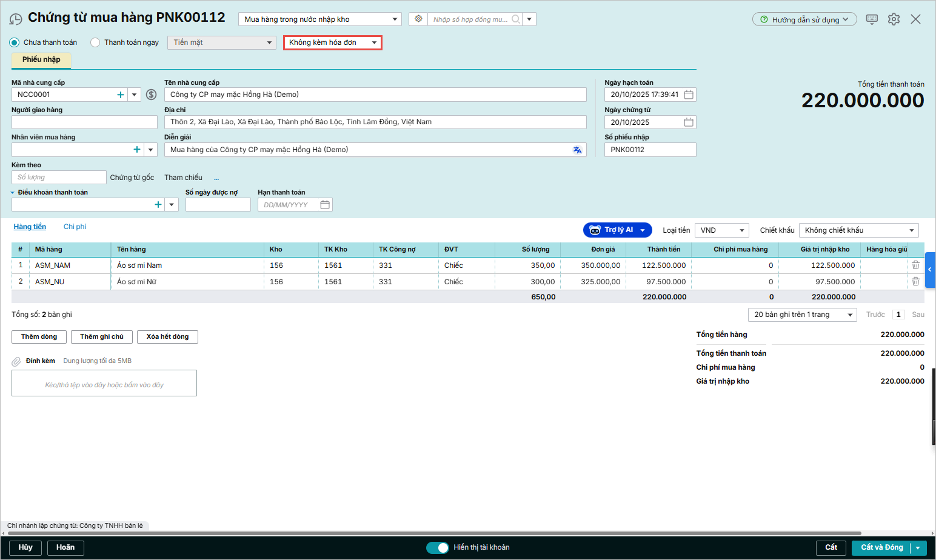Screen dimensions: 936x560
Task: Switch to Chi phí tab
Action: tap(75, 227)
